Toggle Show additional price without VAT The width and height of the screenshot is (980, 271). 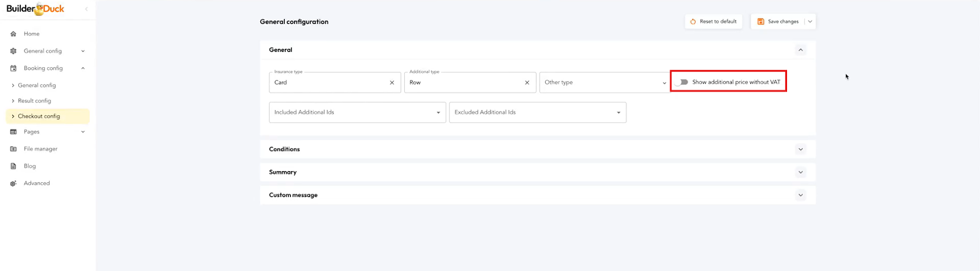coord(682,82)
